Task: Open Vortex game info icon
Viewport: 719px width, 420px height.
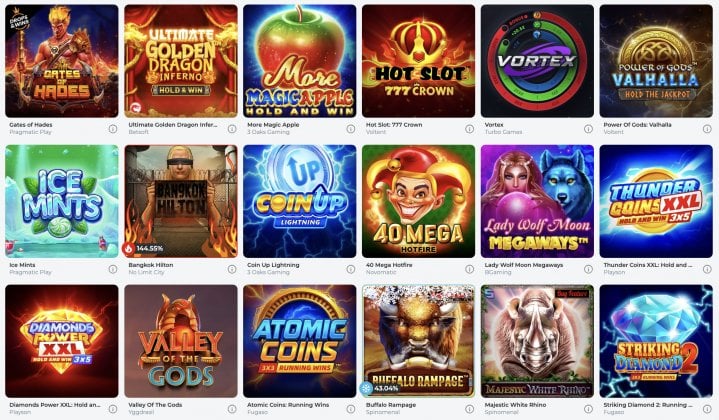Action: click(x=588, y=129)
